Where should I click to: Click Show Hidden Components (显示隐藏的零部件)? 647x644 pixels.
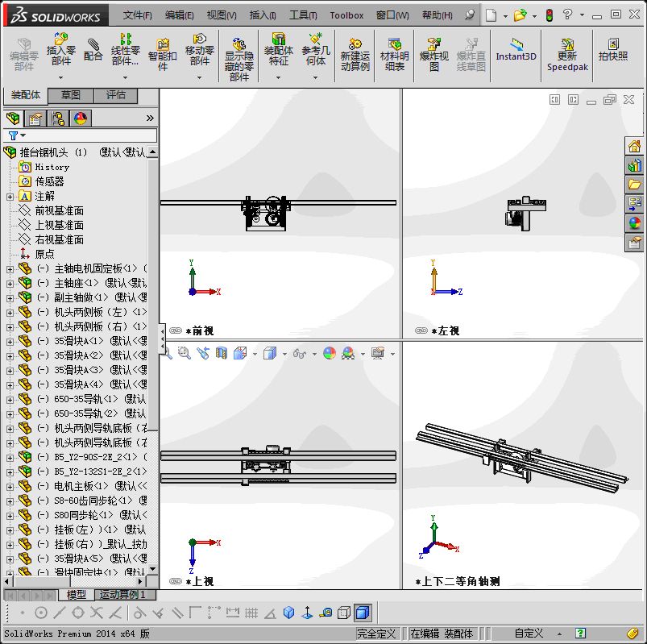(239, 59)
